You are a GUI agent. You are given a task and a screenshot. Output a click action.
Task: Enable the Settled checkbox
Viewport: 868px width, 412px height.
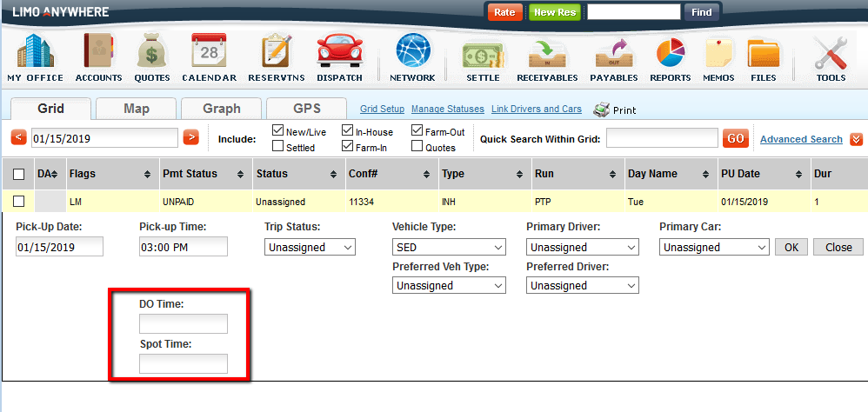[278, 147]
